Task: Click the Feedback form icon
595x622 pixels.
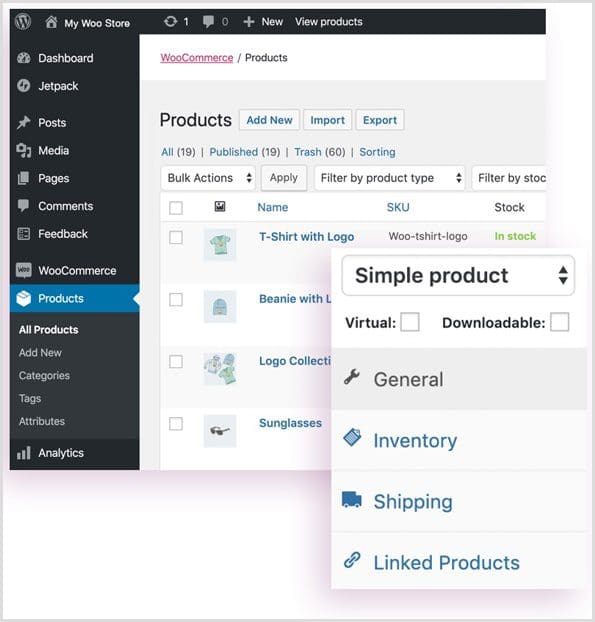Action: point(24,234)
